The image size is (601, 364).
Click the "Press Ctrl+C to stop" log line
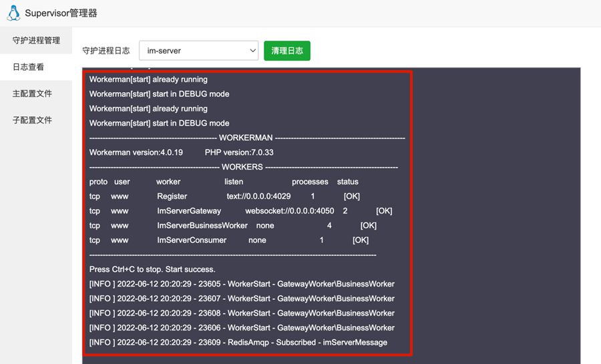[x=152, y=269]
